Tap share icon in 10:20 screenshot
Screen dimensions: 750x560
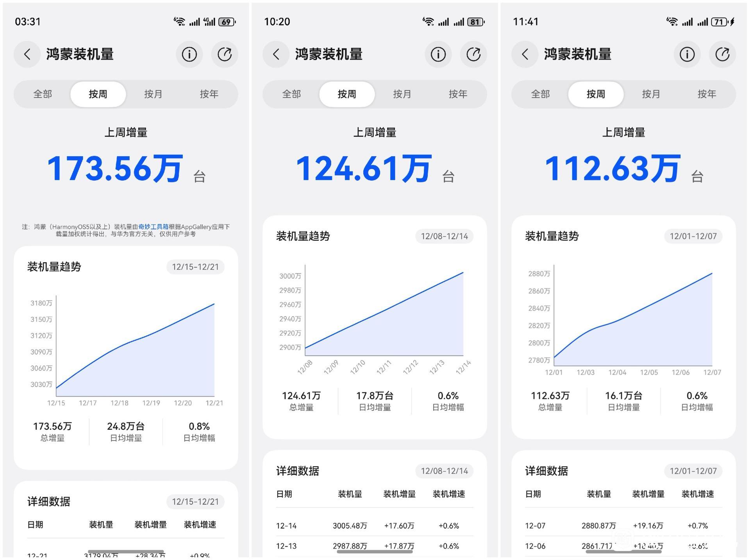(x=473, y=54)
